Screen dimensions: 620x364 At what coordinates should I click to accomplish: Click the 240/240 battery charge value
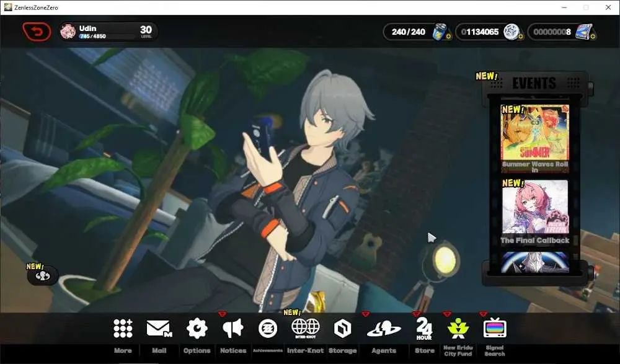[x=409, y=32]
